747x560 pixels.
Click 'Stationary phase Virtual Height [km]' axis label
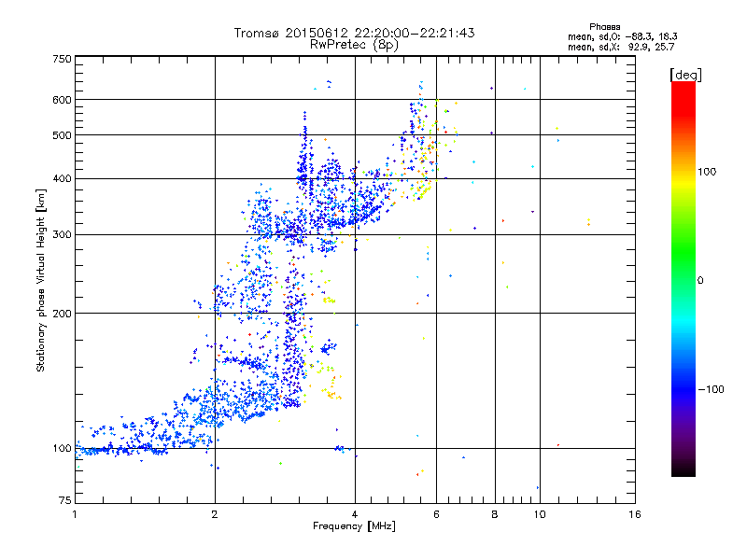[x=41, y=280]
